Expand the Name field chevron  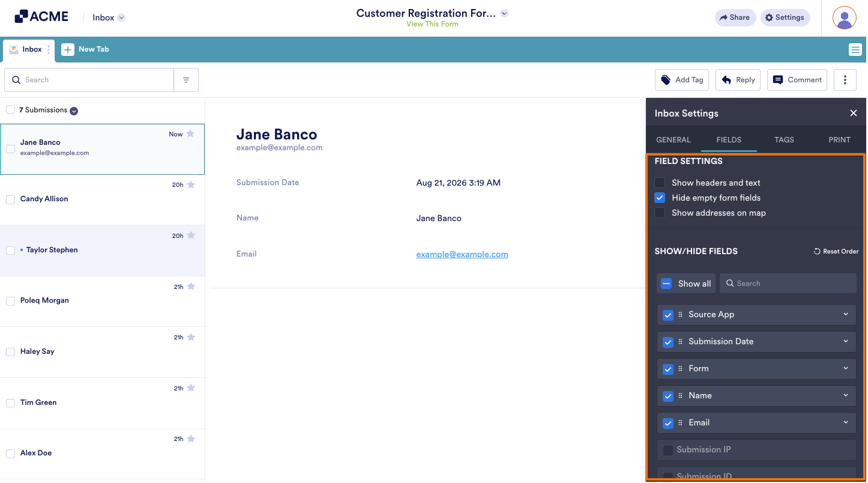[x=846, y=395]
